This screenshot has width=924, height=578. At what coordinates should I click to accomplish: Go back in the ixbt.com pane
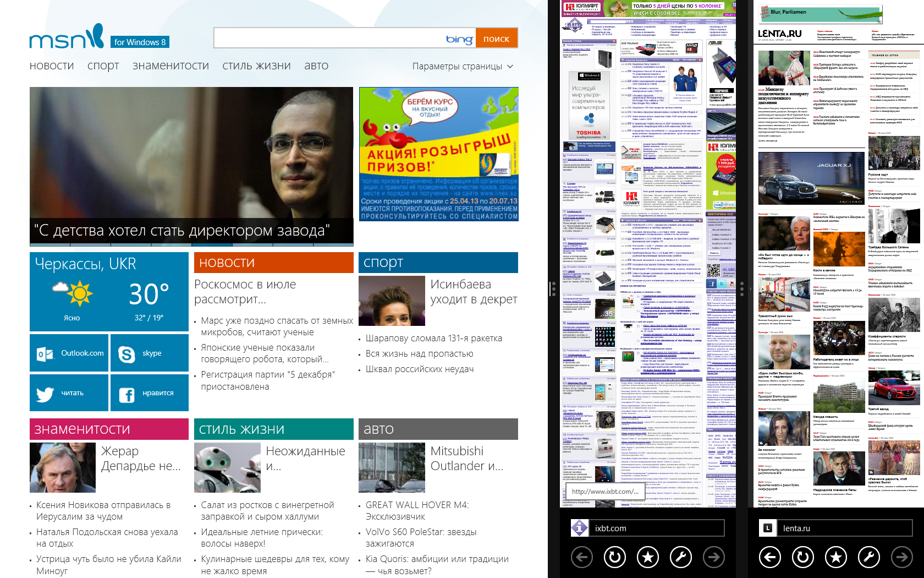coord(582,558)
